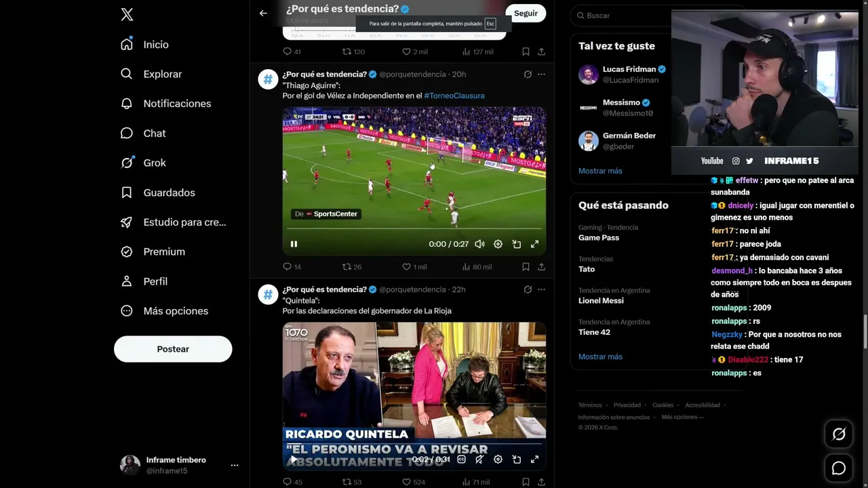The height and width of the screenshot is (488, 868).
Task: Open Notificaciones in the sidebar
Action: point(165,104)
